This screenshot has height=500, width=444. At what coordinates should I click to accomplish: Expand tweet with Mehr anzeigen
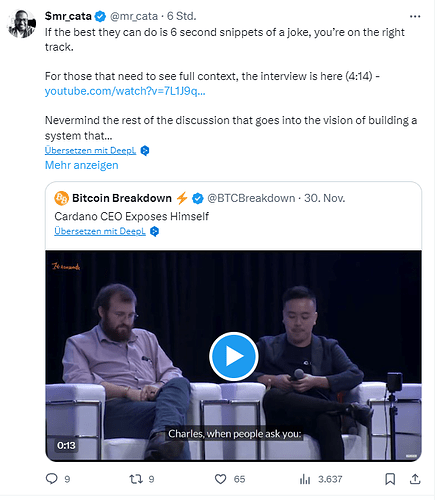point(82,165)
